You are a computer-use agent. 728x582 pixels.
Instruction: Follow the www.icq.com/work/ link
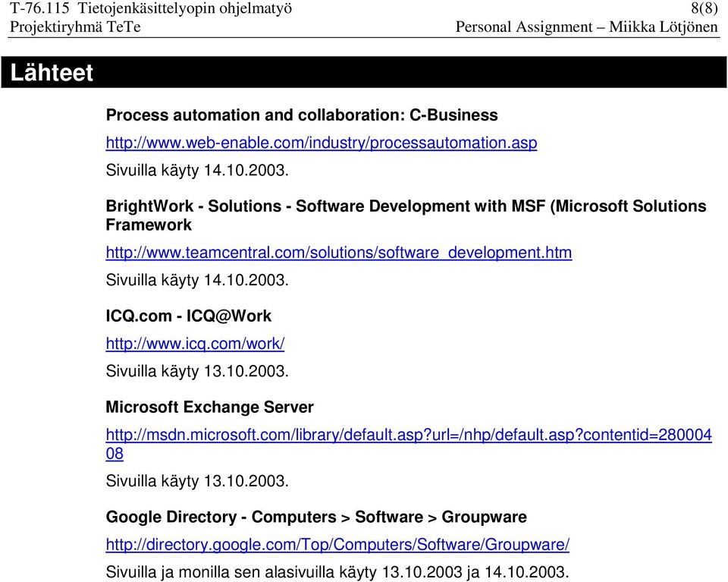pos(195,344)
